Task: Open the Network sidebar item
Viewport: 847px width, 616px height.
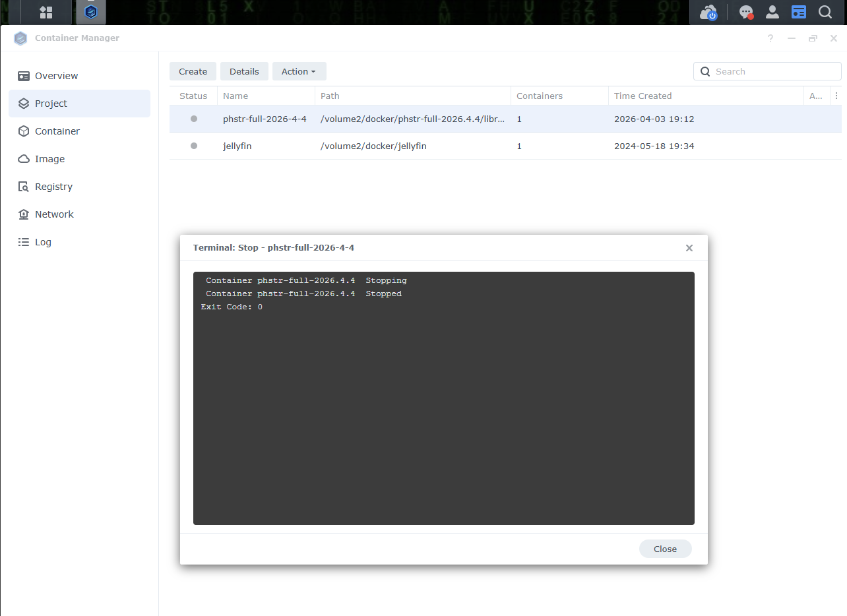Action: (54, 214)
